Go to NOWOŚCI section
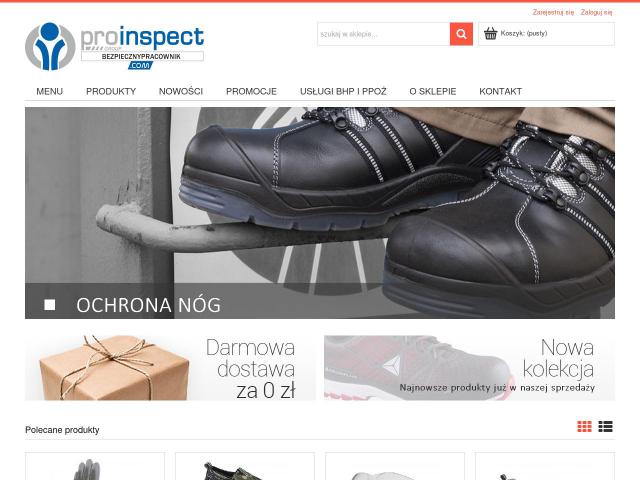This screenshot has height=480, width=640. [181, 91]
